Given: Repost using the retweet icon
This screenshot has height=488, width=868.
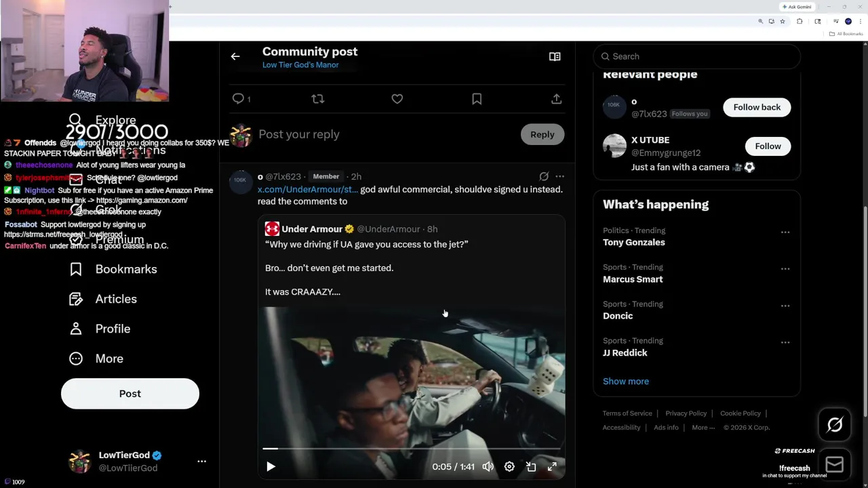Looking at the screenshot, I should click(317, 99).
